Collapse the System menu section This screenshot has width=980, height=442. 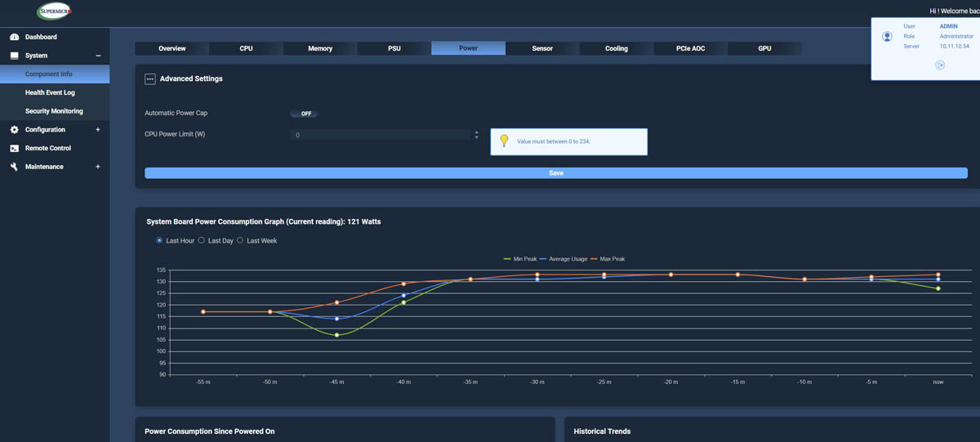[x=98, y=56]
